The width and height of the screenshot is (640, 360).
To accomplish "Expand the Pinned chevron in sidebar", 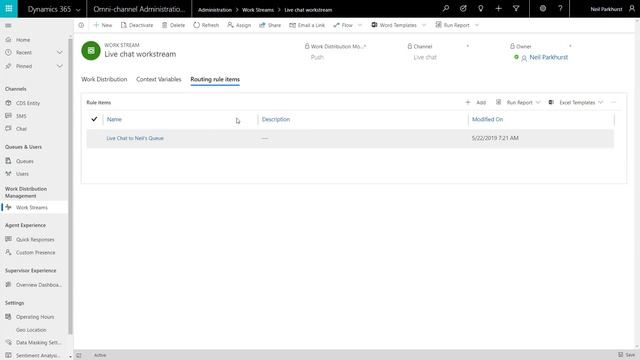I will tap(60, 66).
